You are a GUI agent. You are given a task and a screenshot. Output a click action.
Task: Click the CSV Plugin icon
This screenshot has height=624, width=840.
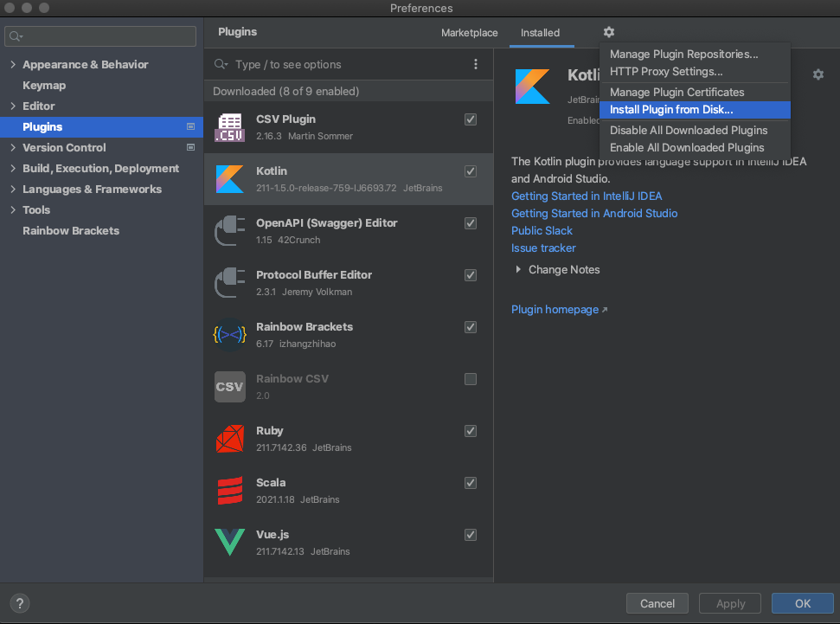coord(230,127)
